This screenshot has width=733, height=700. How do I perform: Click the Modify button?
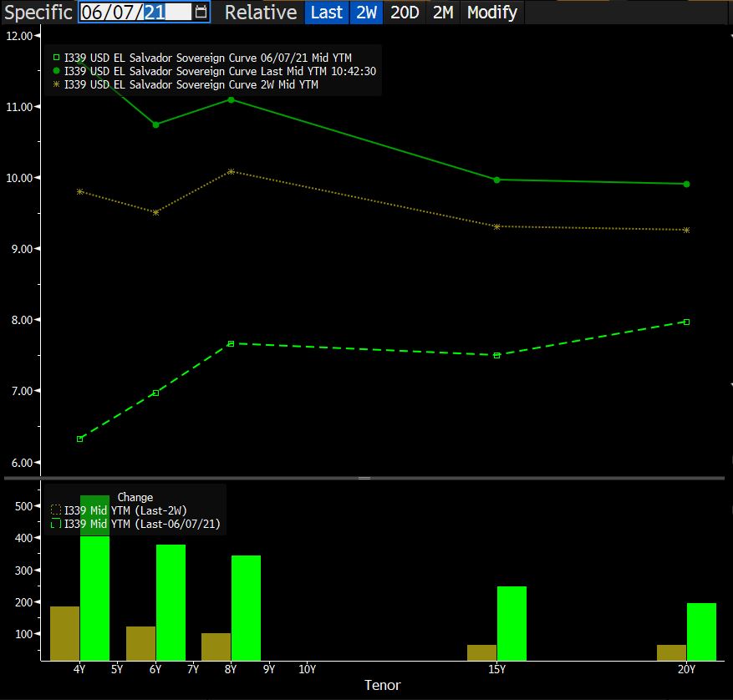point(491,13)
